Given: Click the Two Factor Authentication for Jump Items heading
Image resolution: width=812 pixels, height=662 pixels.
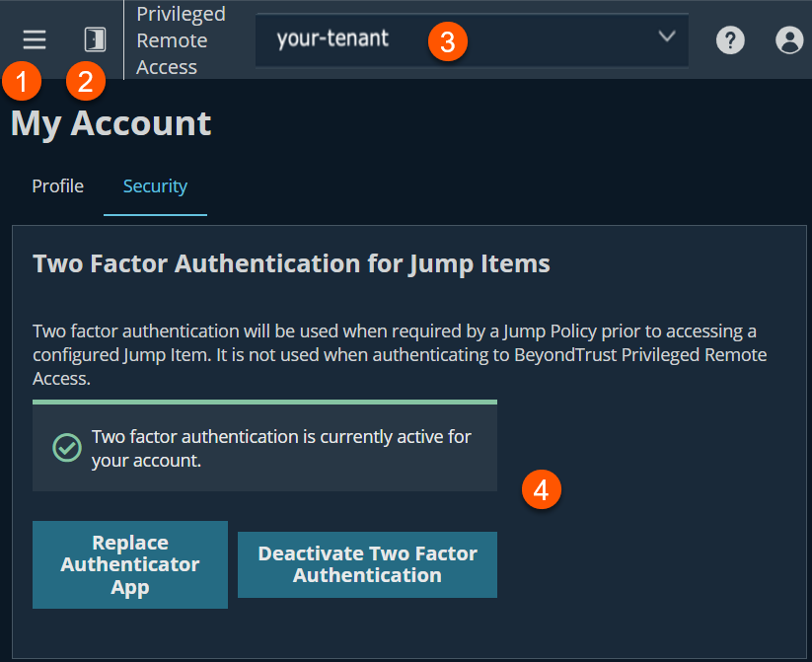Looking at the screenshot, I should [291, 263].
